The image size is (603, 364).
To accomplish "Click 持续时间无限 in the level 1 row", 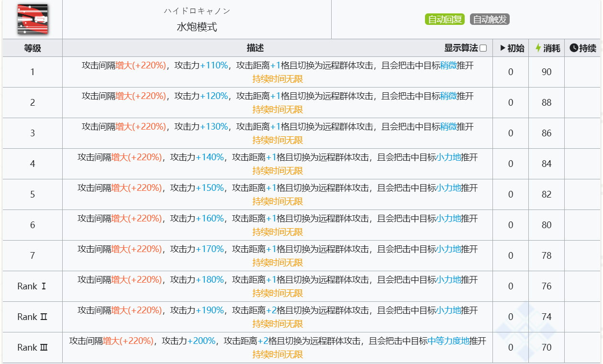I will [x=278, y=79].
